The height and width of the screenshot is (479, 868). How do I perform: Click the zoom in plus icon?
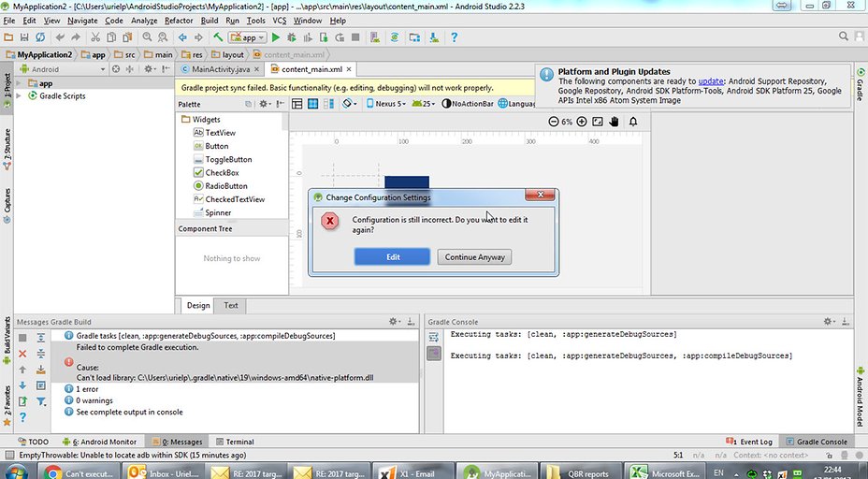tap(581, 122)
